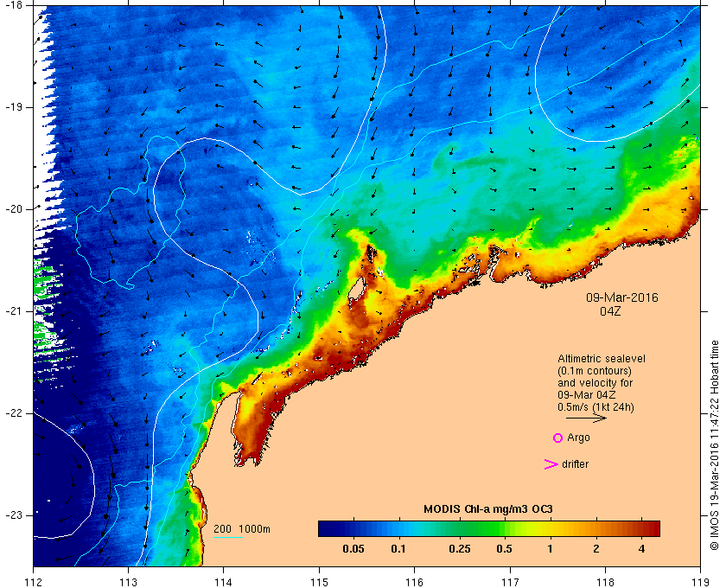Click the longitude axis label '114'
The height and width of the screenshot is (588, 726).
point(223,582)
